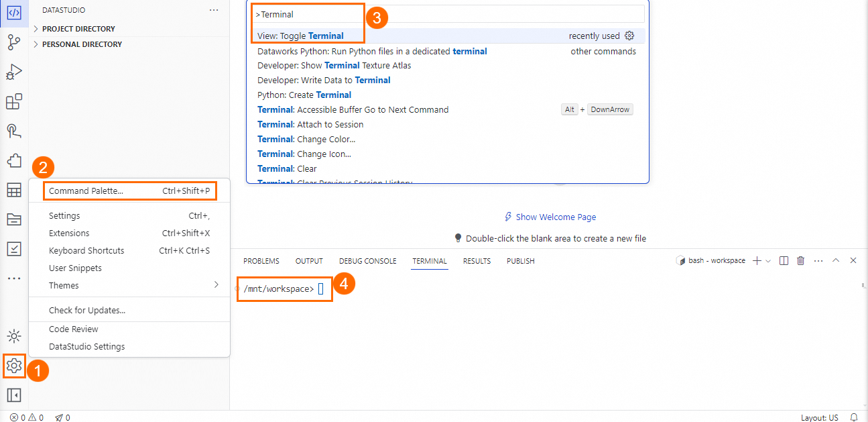Configure keybinding gear for Toggle Terminal
Screen dimensions: 868x422
[x=629, y=36]
